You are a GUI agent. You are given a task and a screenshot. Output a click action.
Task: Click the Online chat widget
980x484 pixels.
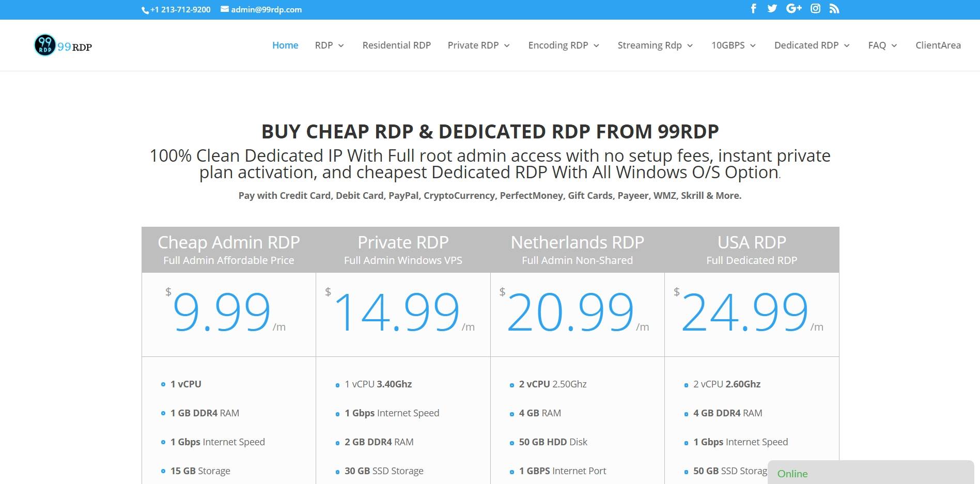tap(871, 473)
